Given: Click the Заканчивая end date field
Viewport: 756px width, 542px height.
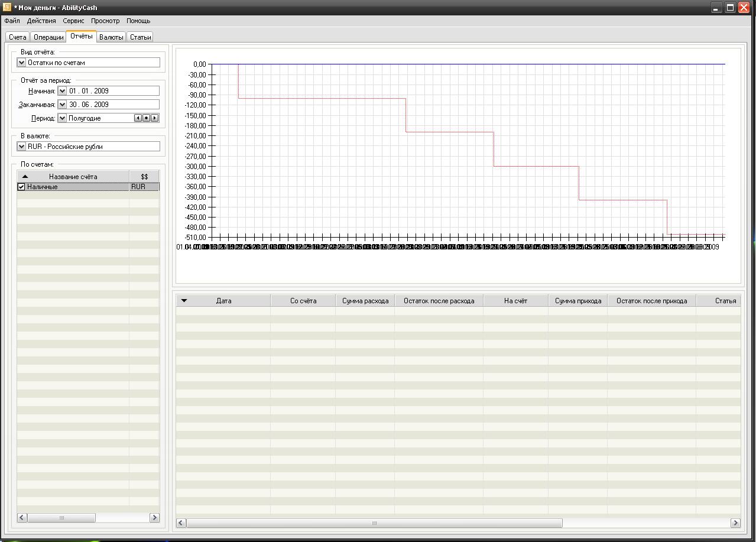Looking at the screenshot, I should coord(112,105).
